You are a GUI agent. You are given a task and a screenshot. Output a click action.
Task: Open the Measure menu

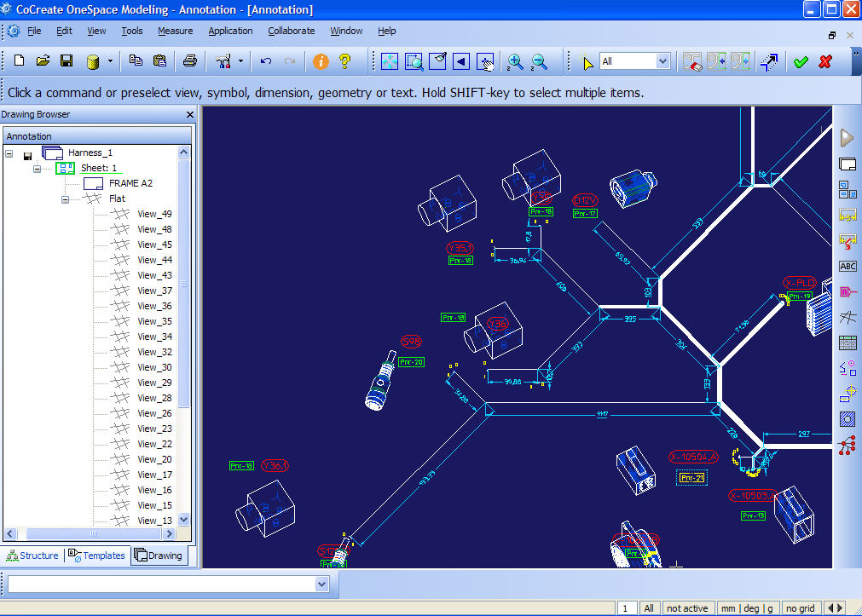point(175,31)
